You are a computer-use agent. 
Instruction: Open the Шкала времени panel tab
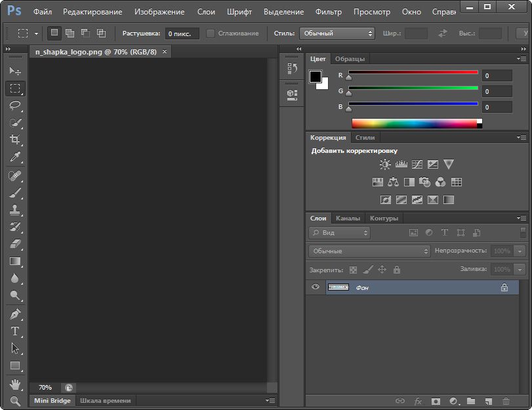[105, 400]
